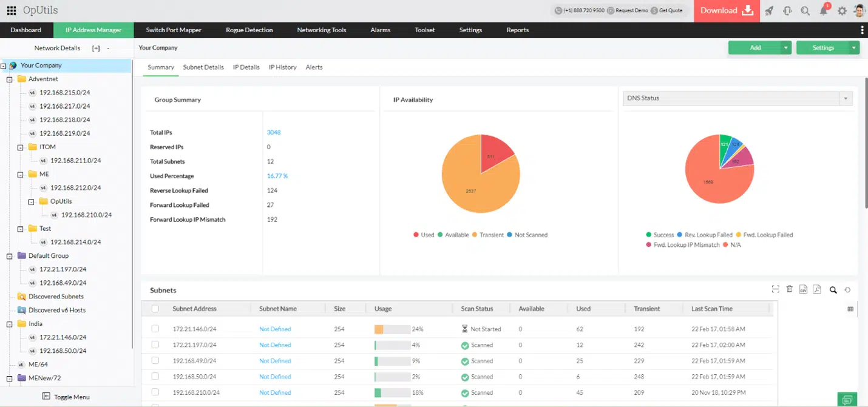Toggle the Used legend color swatch

point(416,235)
